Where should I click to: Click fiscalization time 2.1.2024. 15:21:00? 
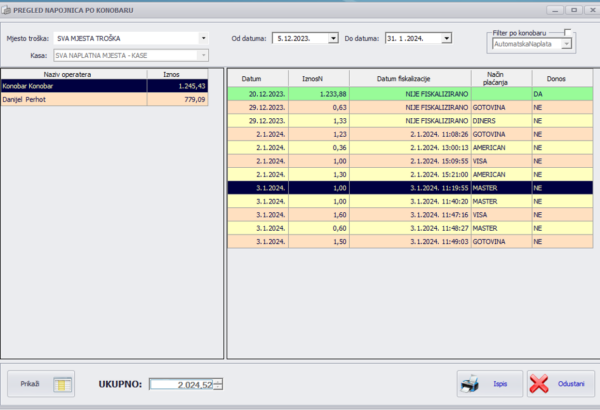(x=410, y=175)
